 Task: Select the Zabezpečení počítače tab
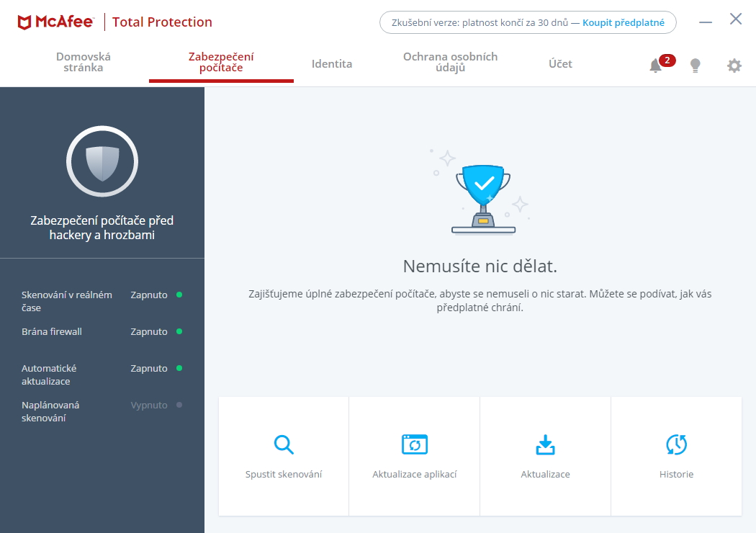pyautogui.click(x=221, y=62)
